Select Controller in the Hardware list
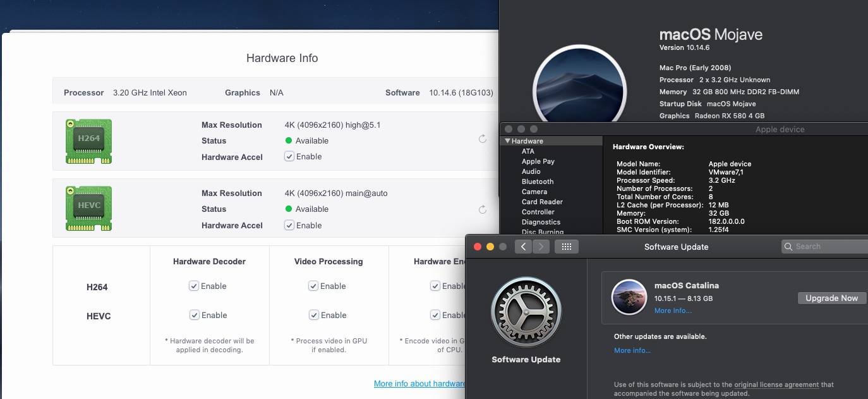 [538, 212]
